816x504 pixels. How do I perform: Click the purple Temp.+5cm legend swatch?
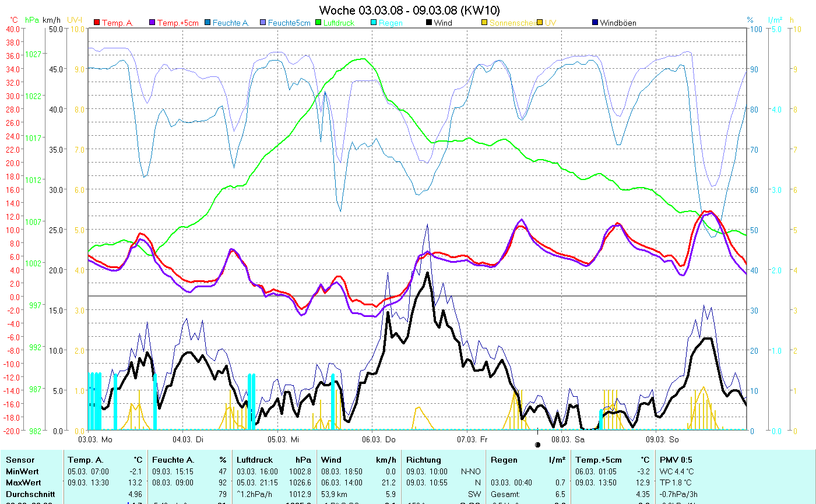(153, 23)
